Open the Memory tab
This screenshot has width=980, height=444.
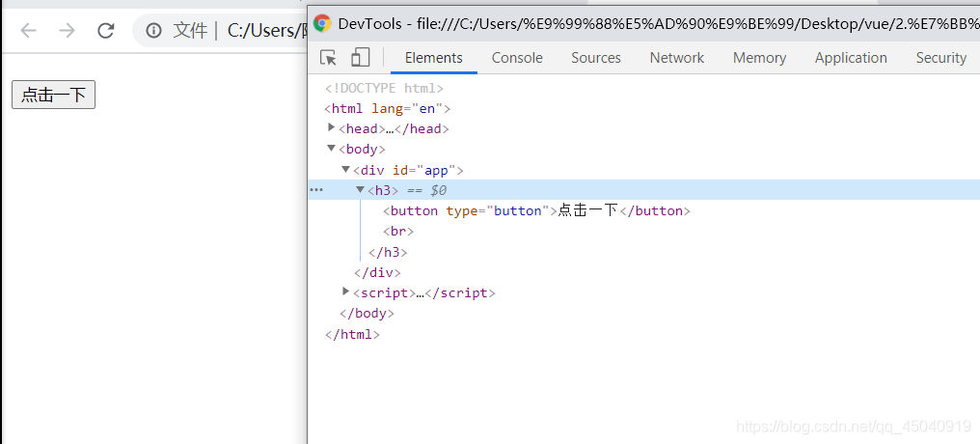759,58
